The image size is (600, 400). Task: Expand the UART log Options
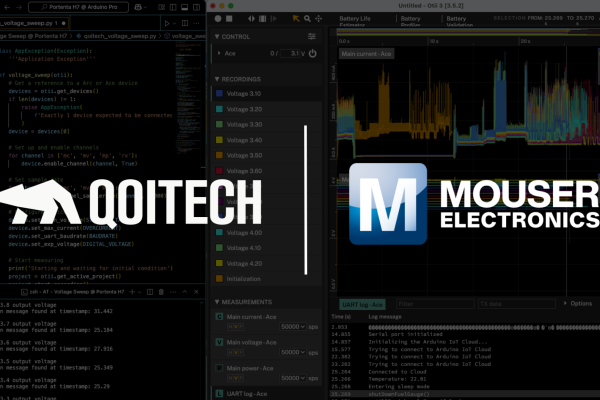coord(578,304)
